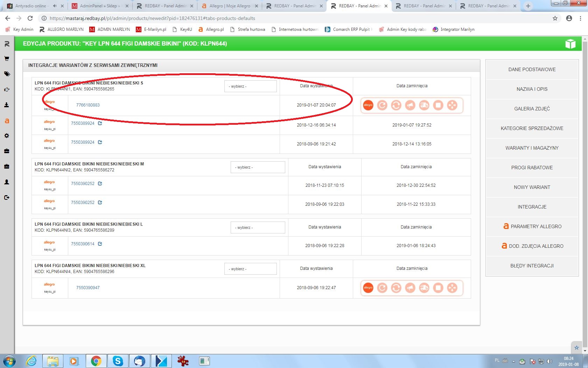The width and height of the screenshot is (588, 368).
Task: Click the four-arrows move icon in XL row
Action: 452,288
